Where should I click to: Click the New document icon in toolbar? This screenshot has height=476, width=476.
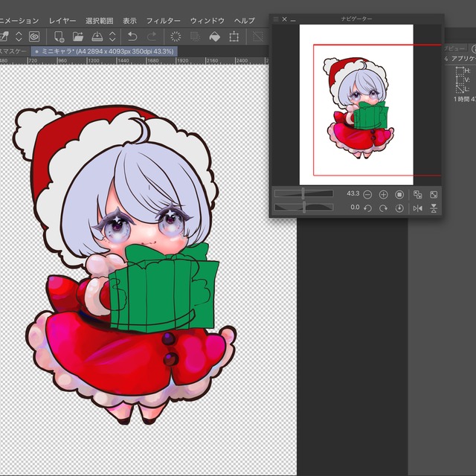(x=59, y=36)
